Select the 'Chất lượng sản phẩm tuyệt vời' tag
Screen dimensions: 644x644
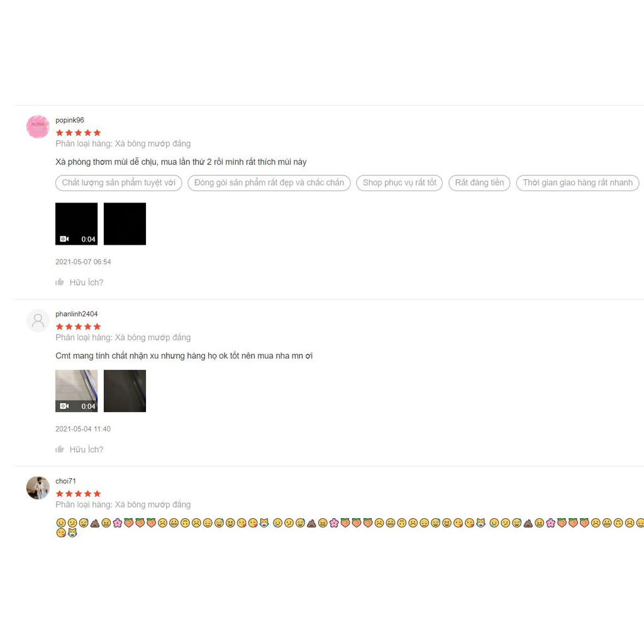pos(119,183)
